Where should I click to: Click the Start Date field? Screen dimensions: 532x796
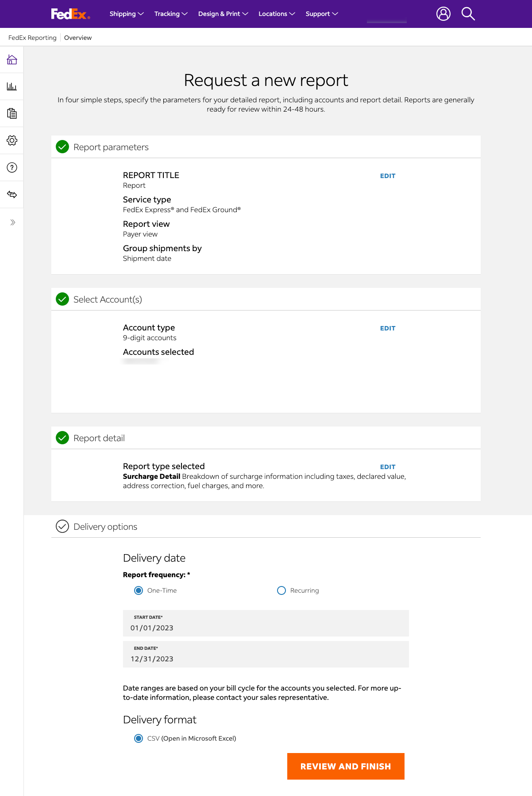(x=266, y=623)
